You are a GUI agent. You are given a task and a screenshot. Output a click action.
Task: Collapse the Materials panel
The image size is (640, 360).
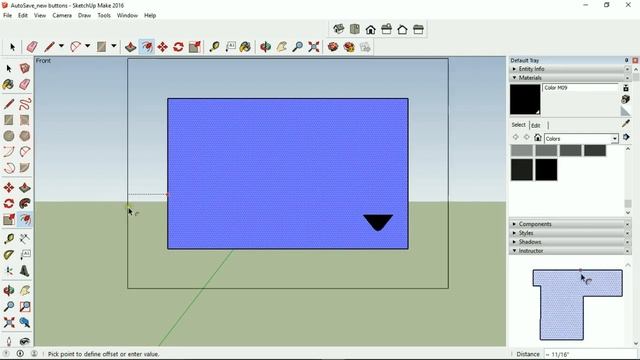570,78
